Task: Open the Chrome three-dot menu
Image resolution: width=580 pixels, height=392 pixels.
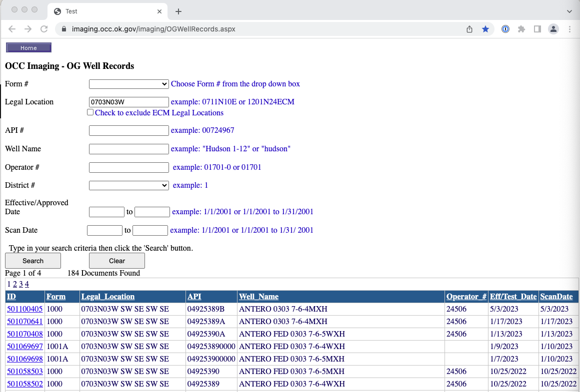Action: (569, 29)
